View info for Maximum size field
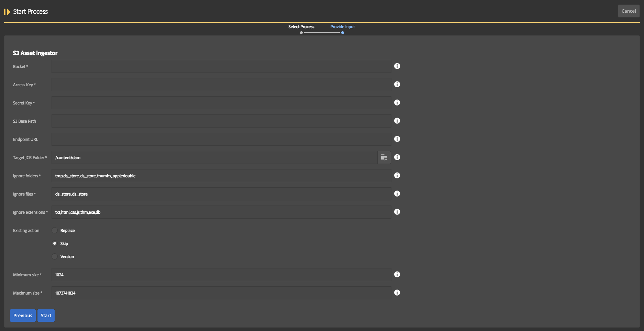Viewport: 644px width, 331px height. click(x=397, y=293)
